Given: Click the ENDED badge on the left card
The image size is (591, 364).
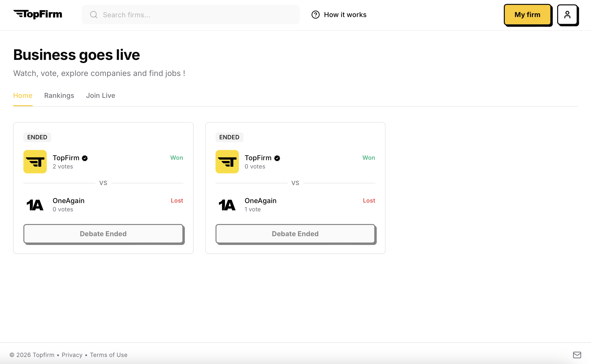Looking at the screenshot, I should pos(37,137).
